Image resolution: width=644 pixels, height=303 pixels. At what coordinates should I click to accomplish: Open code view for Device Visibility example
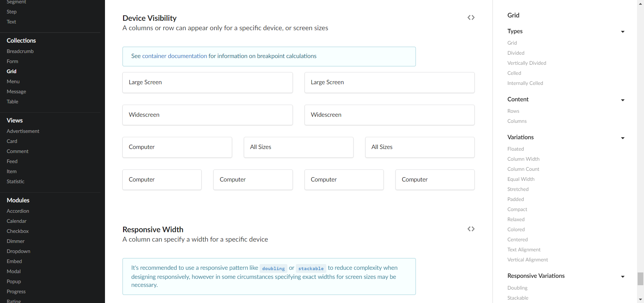[471, 17]
